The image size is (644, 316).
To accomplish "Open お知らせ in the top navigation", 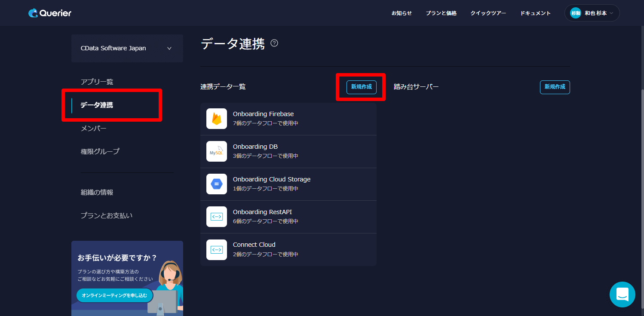I will click(402, 13).
